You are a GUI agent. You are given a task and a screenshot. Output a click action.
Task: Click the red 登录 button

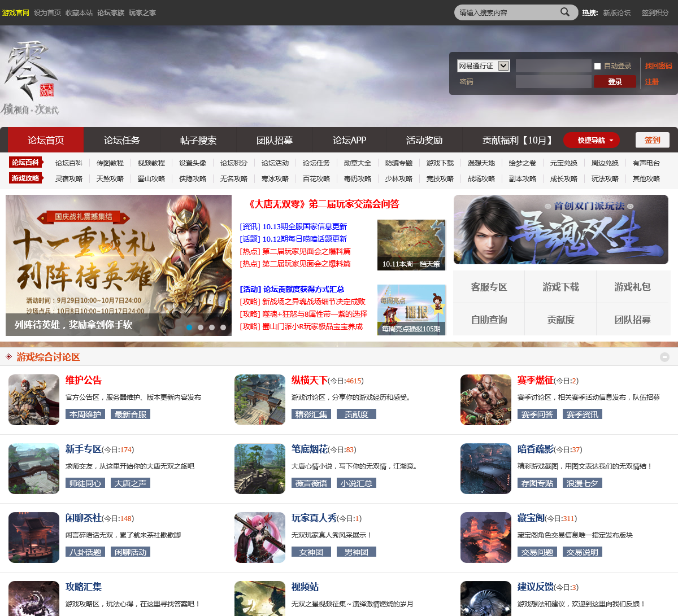[615, 82]
